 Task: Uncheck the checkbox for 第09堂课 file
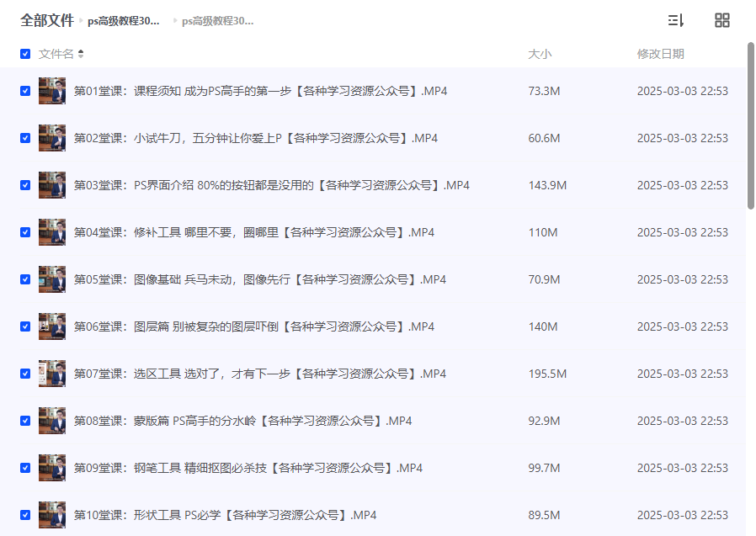pos(25,468)
